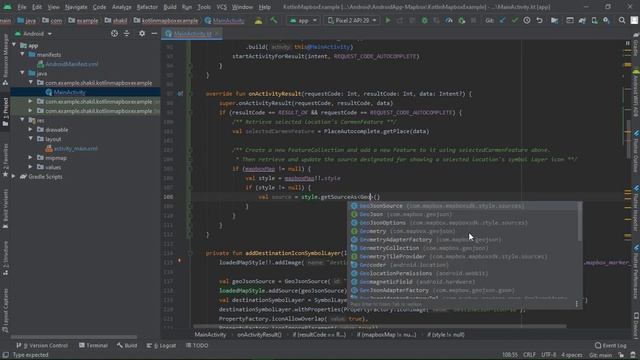Open the SDK Manager icon
The image size is (640, 360).
pos(606,20)
